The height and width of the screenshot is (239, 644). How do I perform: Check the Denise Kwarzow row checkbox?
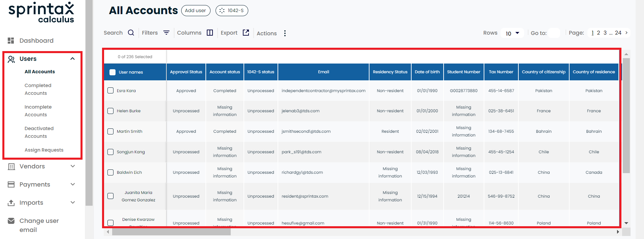click(x=110, y=223)
